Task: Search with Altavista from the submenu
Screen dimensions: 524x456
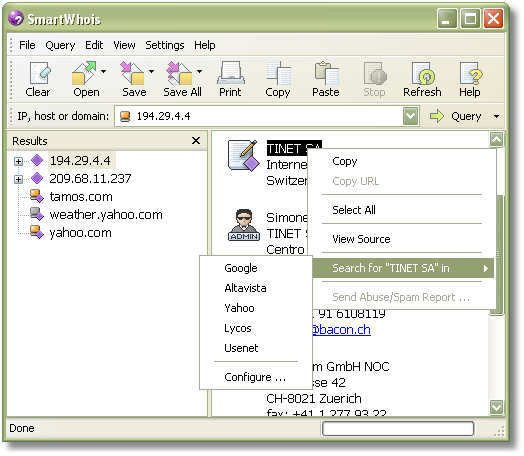Action: [256, 288]
